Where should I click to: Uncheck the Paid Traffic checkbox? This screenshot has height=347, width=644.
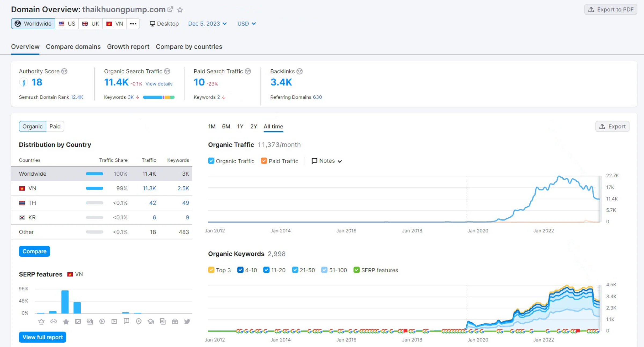[264, 161]
